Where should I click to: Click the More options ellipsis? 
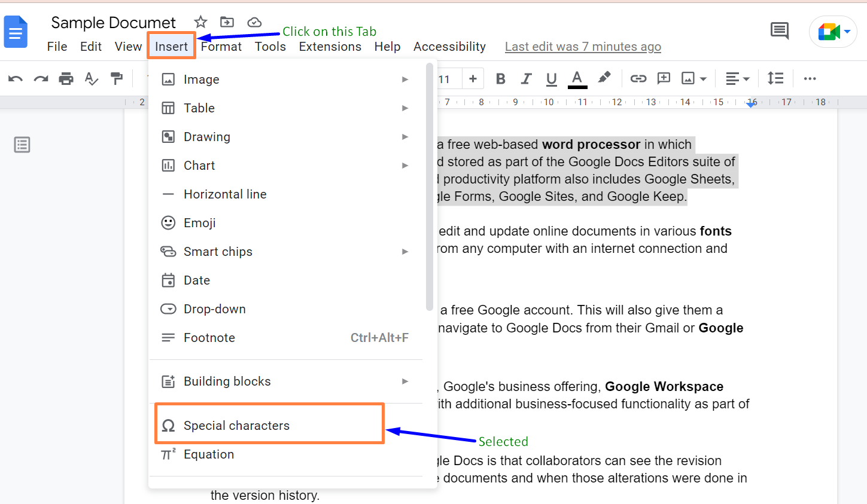(810, 78)
